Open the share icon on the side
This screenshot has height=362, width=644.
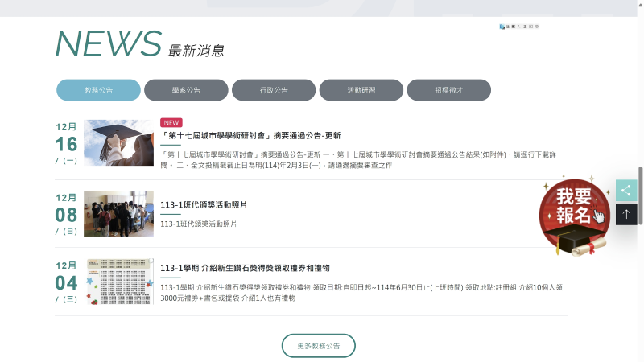click(x=626, y=191)
